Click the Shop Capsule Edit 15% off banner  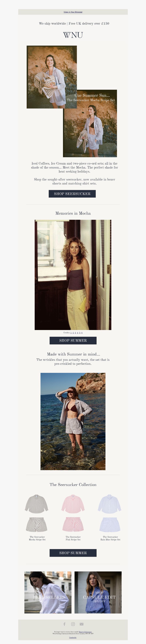98,592
